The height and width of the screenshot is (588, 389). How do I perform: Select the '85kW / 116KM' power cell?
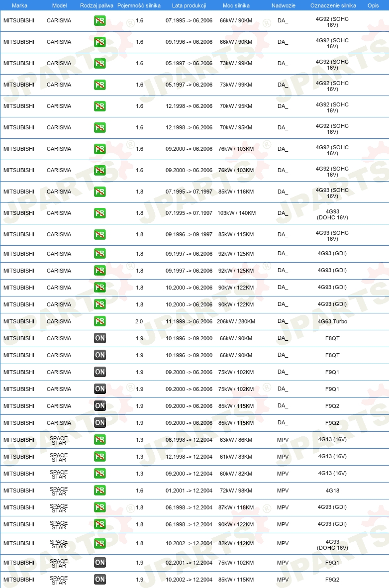[x=236, y=192]
